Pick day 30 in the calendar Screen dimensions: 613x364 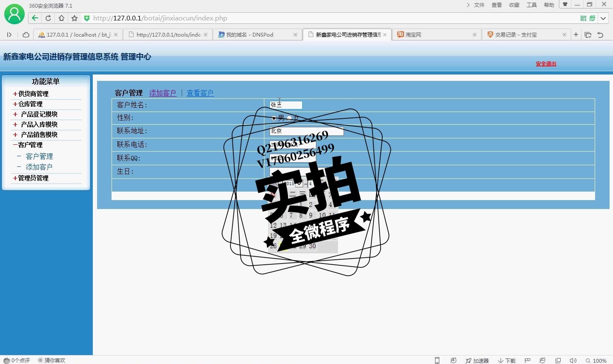point(312,246)
